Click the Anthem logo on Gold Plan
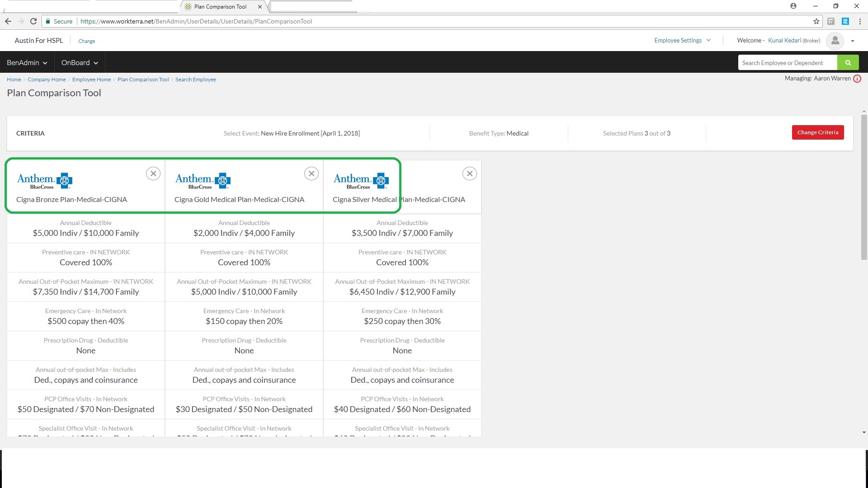The image size is (868, 488). click(x=203, y=181)
